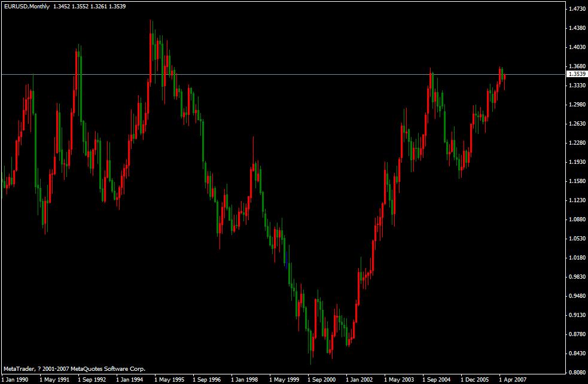The width and height of the screenshot is (588, 384).
Task: Click the 1 Dec 2005 date label
Action: point(474,379)
